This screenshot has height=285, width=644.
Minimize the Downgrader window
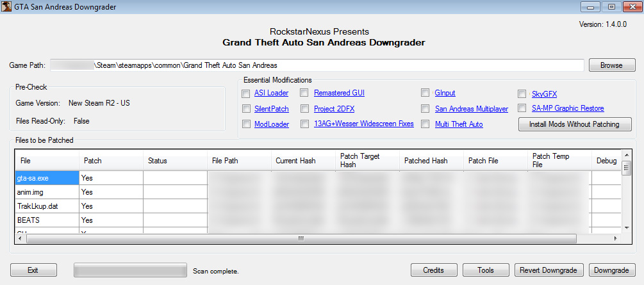tap(590, 6)
